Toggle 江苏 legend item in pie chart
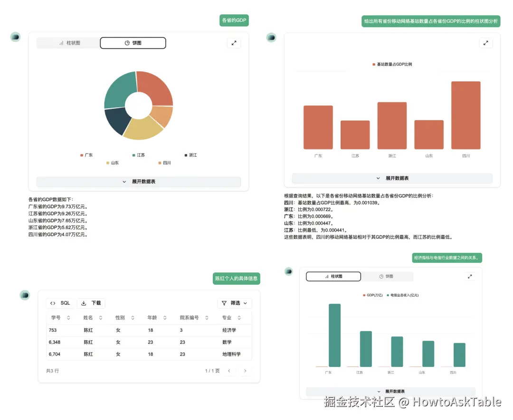 coord(138,155)
